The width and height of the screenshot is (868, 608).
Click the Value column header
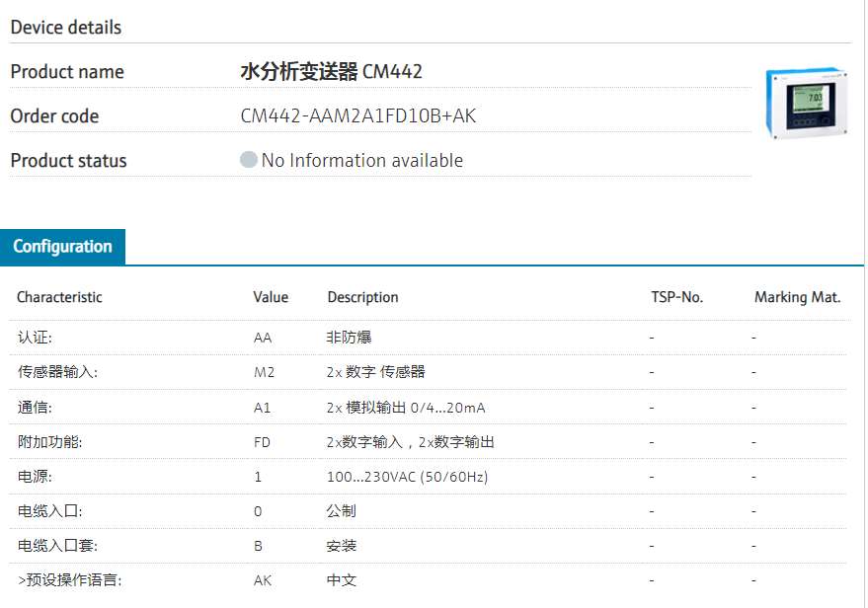tap(271, 297)
